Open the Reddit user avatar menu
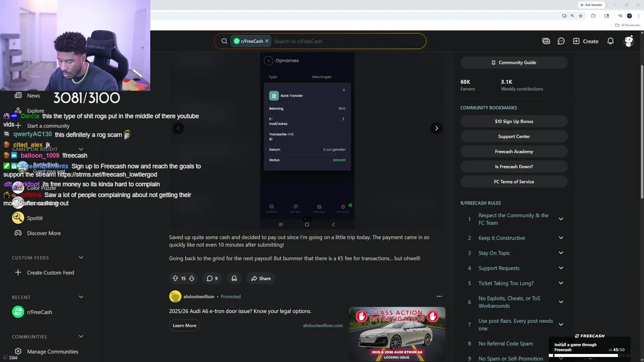The image size is (644, 362). coord(628,41)
